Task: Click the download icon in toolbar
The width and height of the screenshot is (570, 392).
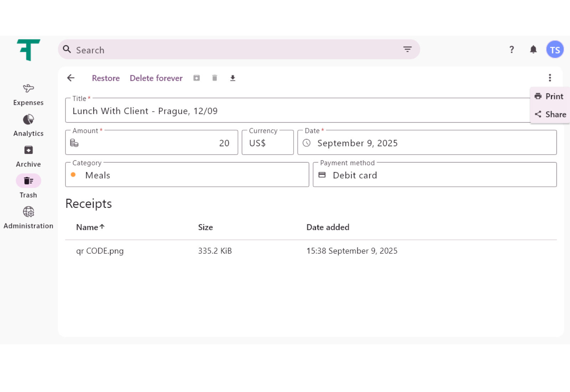Action: tap(233, 78)
